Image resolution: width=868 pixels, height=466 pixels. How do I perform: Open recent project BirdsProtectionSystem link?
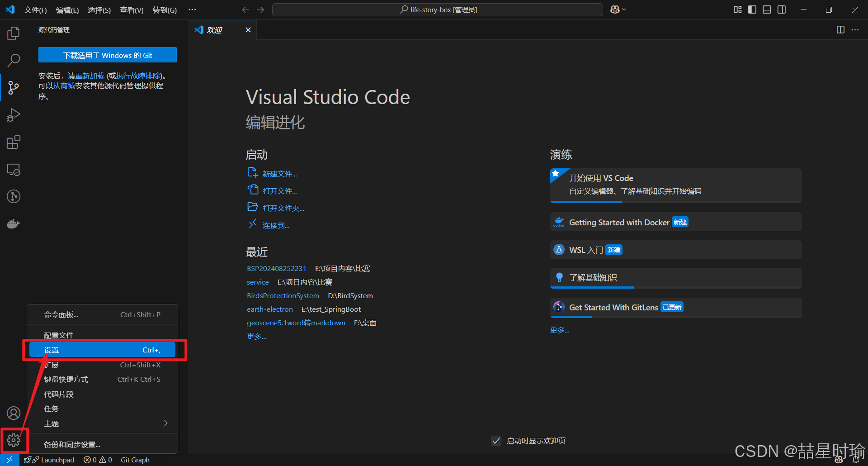click(283, 295)
